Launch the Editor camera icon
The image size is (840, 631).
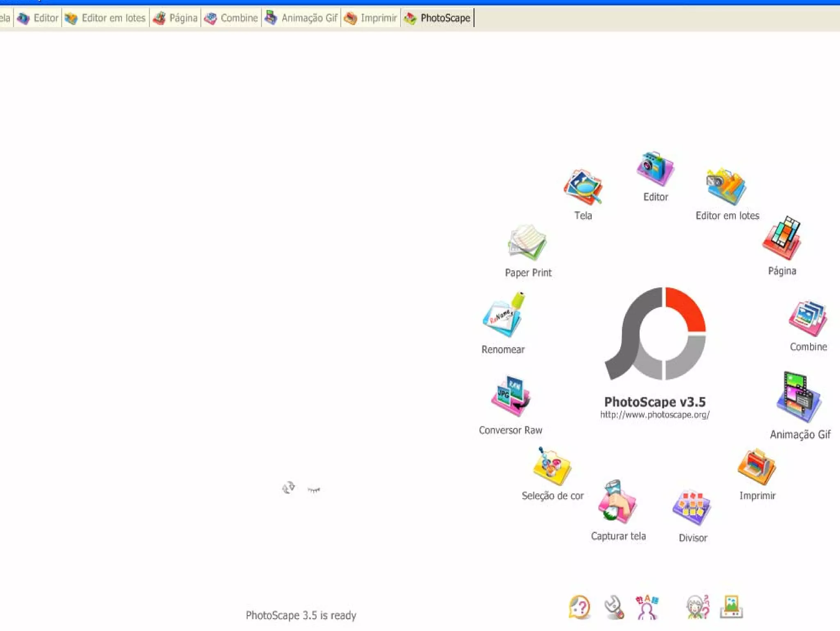pyautogui.click(x=655, y=169)
